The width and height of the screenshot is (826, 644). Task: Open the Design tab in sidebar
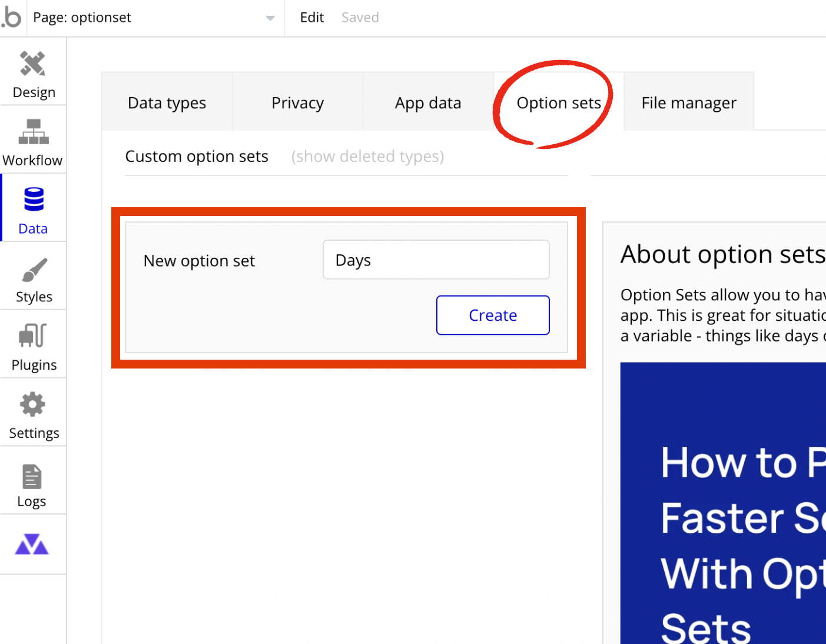click(34, 74)
